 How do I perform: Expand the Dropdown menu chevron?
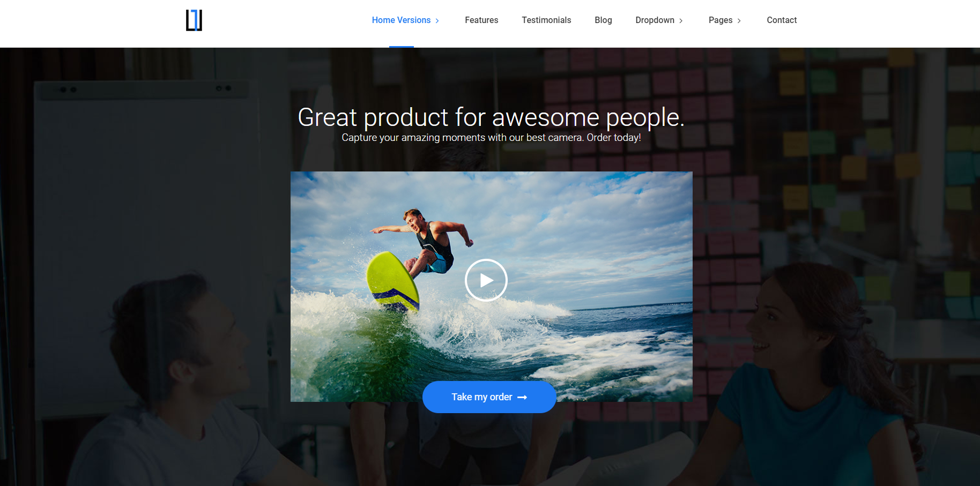pos(681,21)
